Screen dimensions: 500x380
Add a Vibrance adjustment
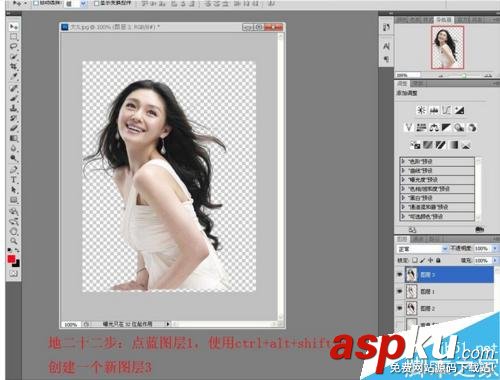409,127
